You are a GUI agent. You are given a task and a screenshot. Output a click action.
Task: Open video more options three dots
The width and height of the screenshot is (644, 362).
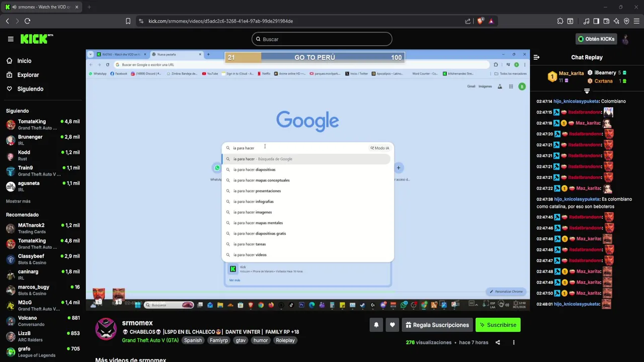pyautogui.click(x=514, y=342)
